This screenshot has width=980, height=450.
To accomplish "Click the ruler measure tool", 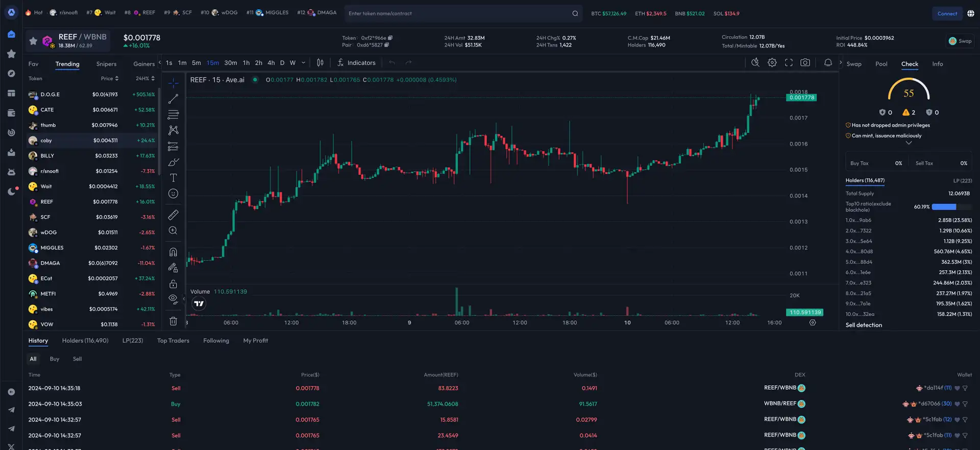I will click(x=173, y=215).
